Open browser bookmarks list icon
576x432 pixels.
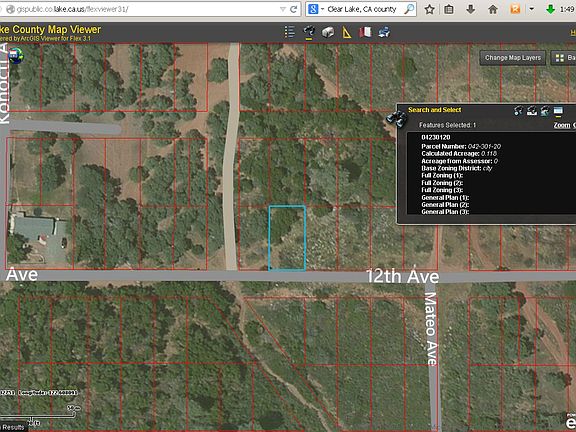coord(449,9)
